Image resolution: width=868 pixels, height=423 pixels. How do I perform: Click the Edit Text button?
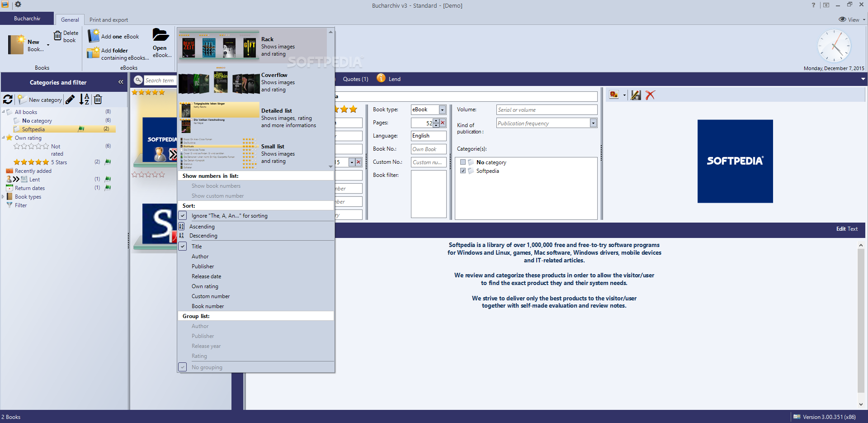pyautogui.click(x=847, y=228)
